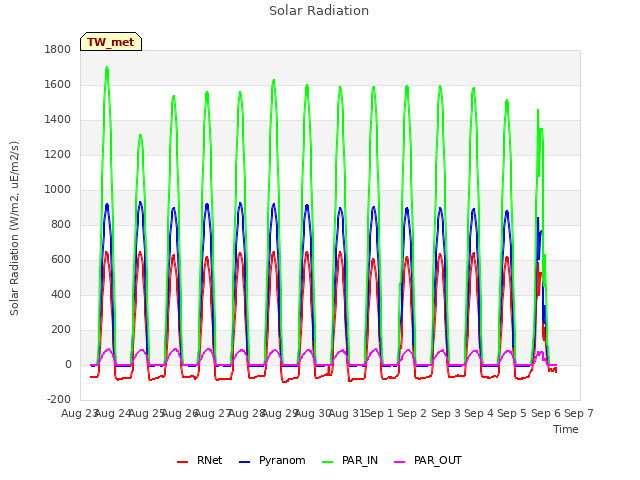The width and height of the screenshot is (640, 480).
Task: Click the blue Pyranom legend swatch
Action: (x=244, y=462)
